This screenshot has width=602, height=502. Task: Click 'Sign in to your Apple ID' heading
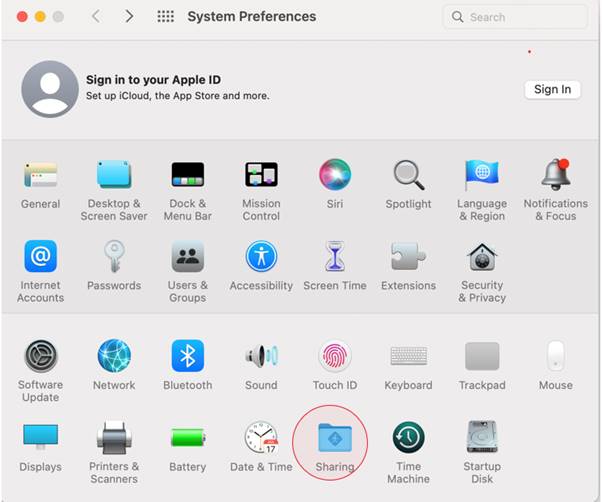click(153, 80)
